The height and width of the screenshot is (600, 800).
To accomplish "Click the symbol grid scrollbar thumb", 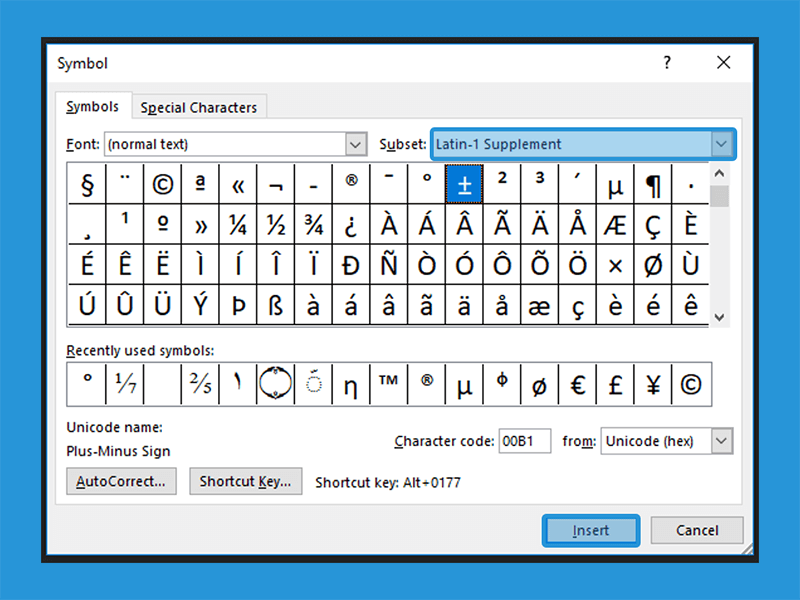I will tap(719, 196).
